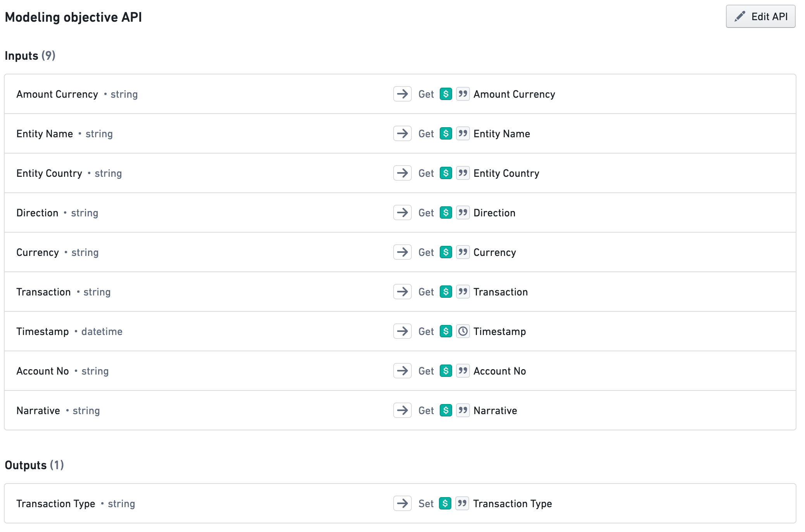Click the green dollar icon in Currency row
Image resolution: width=805 pixels, height=532 pixels.
pyautogui.click(x=446, y=252)
